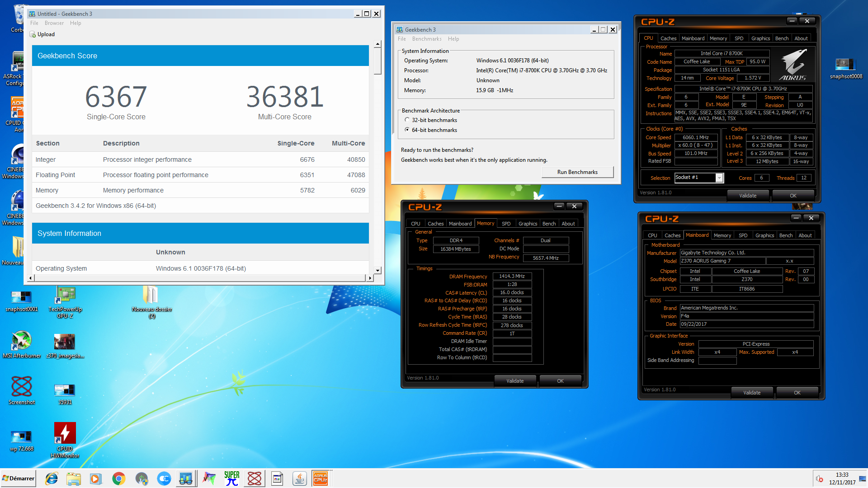Select 32-bit benchmarks radio option
The height and width of the screenshot is (488, 868).
(407, 120)
